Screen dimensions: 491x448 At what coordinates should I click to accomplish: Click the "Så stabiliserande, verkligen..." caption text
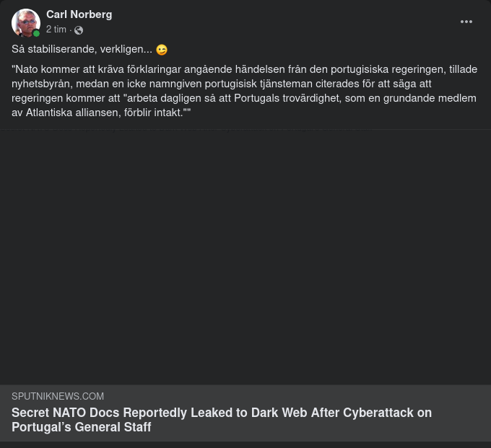tap(82, 50)
